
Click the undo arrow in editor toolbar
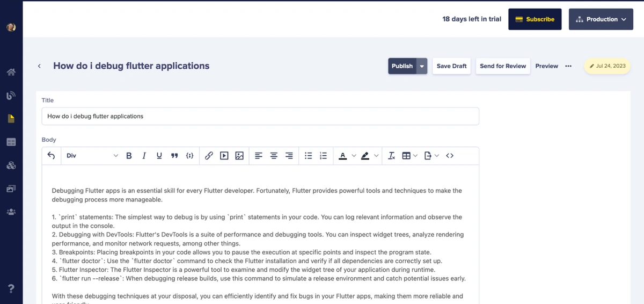[x=52, y=156]
